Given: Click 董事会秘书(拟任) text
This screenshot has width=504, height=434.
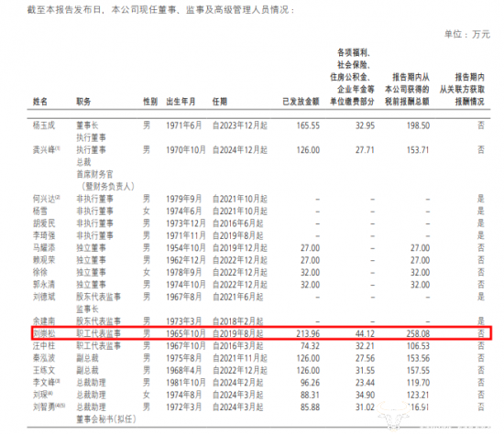Looking at the screenshot, I should tap(106, 419).
